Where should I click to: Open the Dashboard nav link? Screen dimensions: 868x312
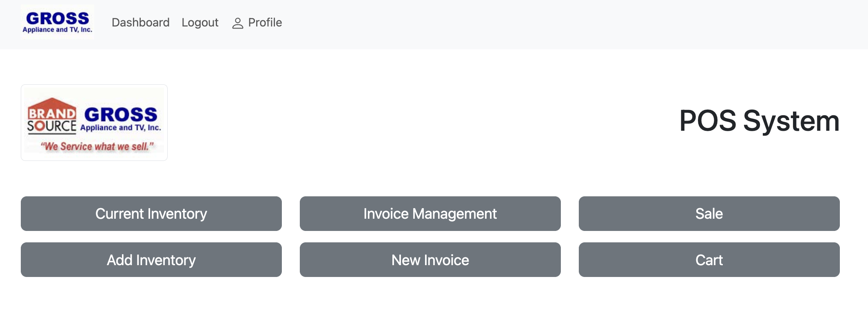[141, 22]
